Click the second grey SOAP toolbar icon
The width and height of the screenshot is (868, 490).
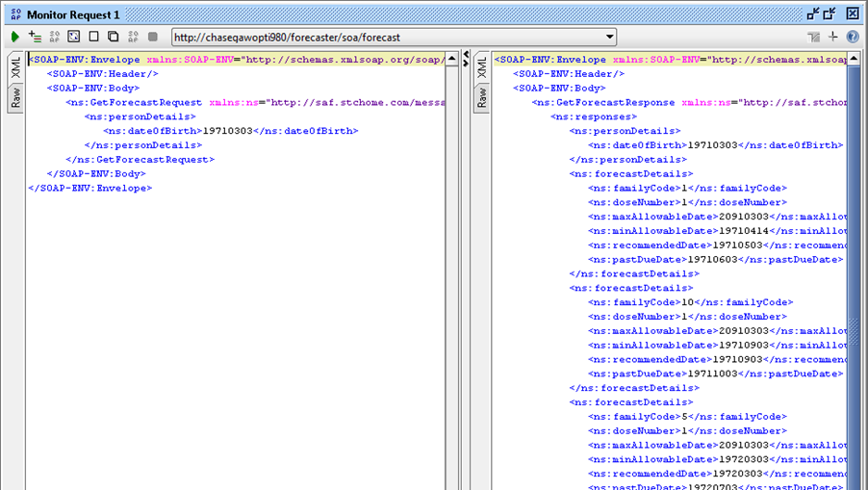tap(133, 38)
